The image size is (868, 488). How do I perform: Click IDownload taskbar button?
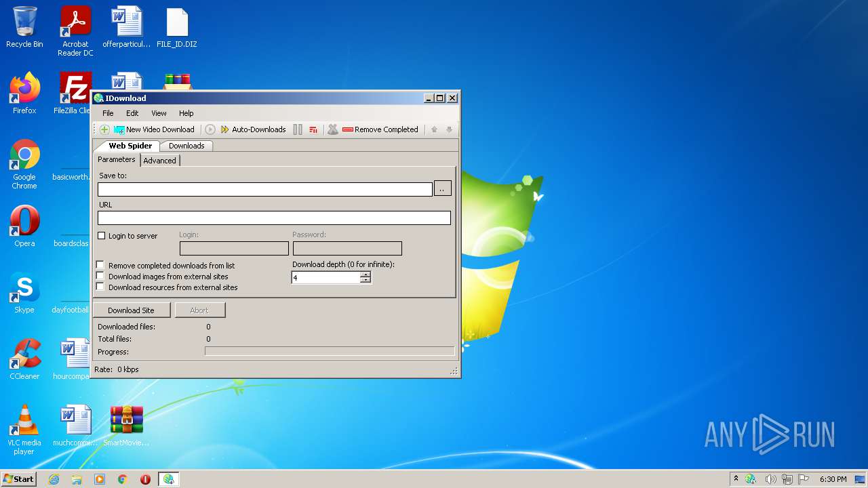168,479
